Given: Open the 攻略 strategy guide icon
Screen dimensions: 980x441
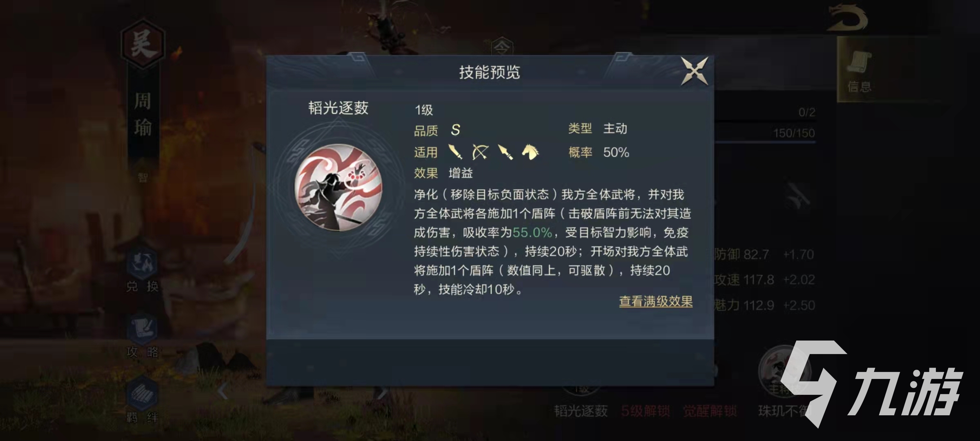Looking at the screenshot, I should pos(142,336).
